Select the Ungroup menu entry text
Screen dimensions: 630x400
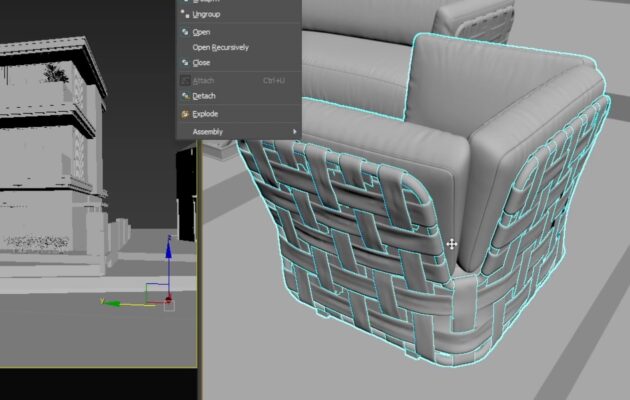208,16
